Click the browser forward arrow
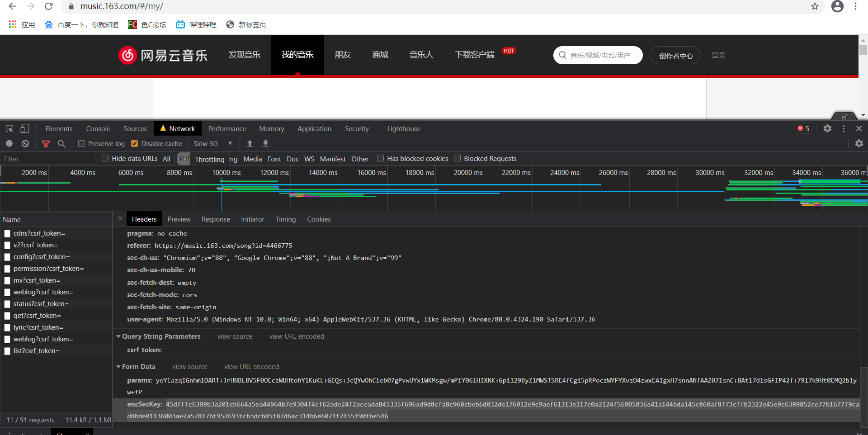The width and height of the screenshot is (868, 435). pyautogui.click(x=30, y=6)
